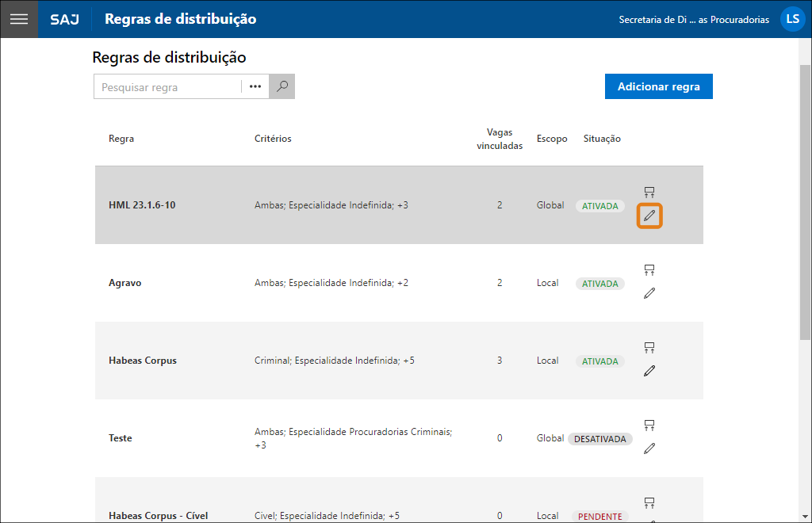Edit the Habeas Corpus rule
Viewport: 812px width, 523px height.
click(x=649, y=371)
